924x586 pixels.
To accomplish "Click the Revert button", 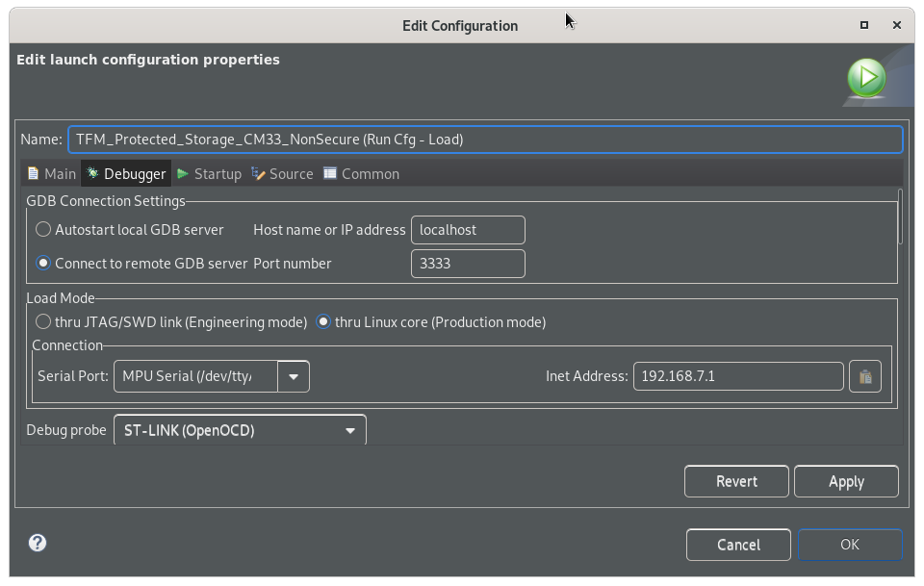I will pyautogui.click(x=736, y=481).
